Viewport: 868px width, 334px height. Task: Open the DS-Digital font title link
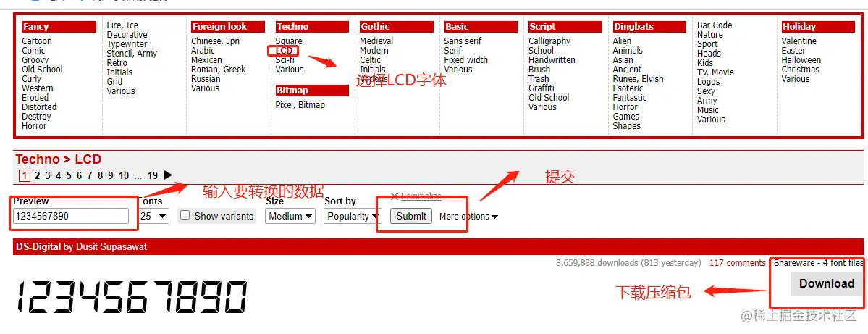pos(38,246)
